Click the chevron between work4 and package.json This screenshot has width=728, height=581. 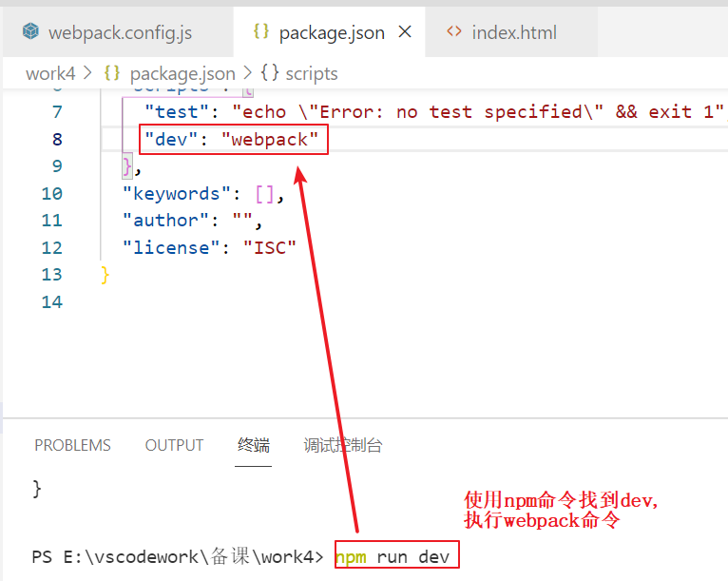click(88, 73)
